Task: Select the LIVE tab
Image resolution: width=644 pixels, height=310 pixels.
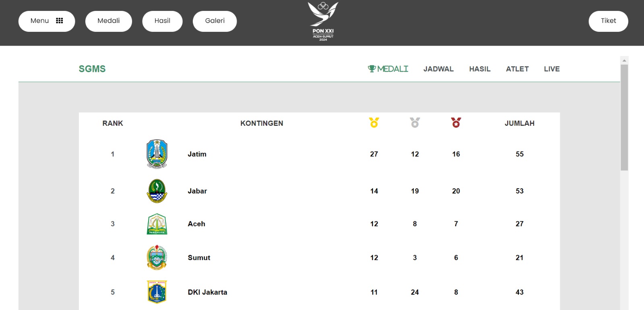Action: click(552, 69)
